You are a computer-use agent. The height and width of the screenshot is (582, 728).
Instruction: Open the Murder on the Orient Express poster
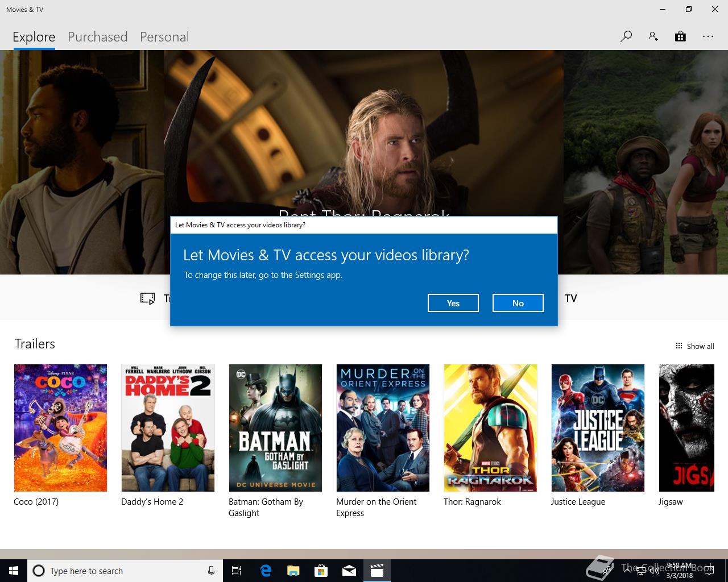click(x=383, y=428)
